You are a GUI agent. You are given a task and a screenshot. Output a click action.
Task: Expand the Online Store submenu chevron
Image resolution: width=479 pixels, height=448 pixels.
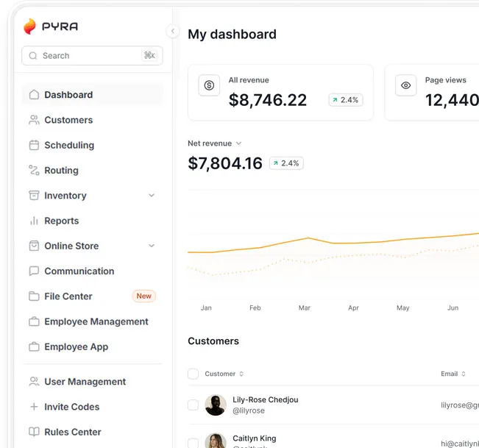point(152,246)
